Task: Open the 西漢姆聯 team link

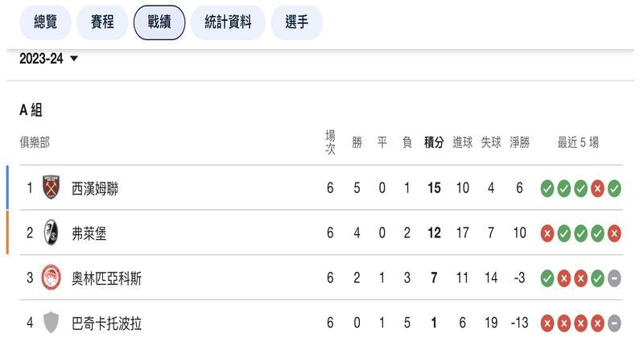Action: 95,188
